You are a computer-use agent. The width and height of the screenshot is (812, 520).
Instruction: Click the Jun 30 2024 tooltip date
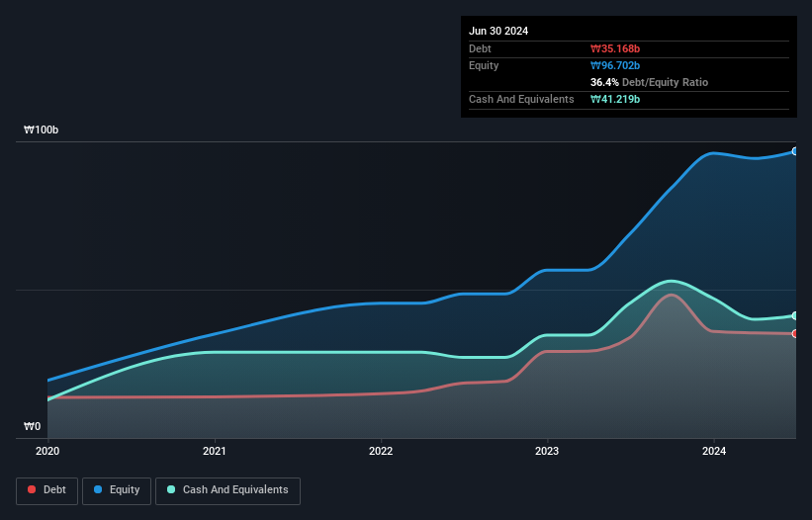498,31
